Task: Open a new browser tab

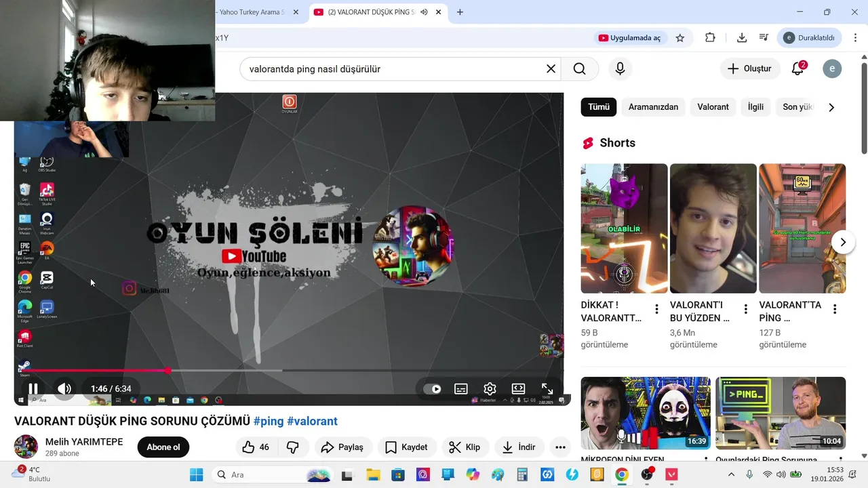Action: [460, 12]
